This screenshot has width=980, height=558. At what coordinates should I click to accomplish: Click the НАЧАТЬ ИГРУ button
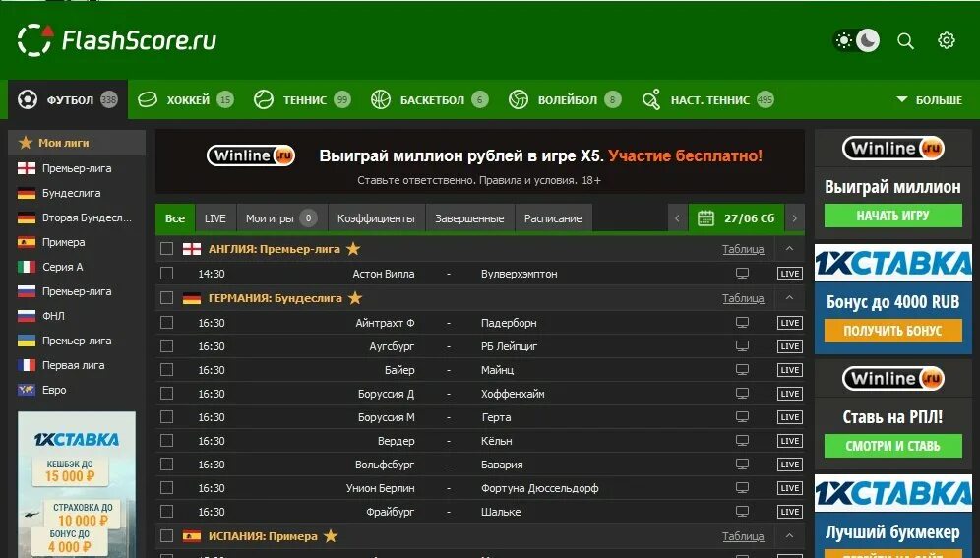tap(893, 216)
